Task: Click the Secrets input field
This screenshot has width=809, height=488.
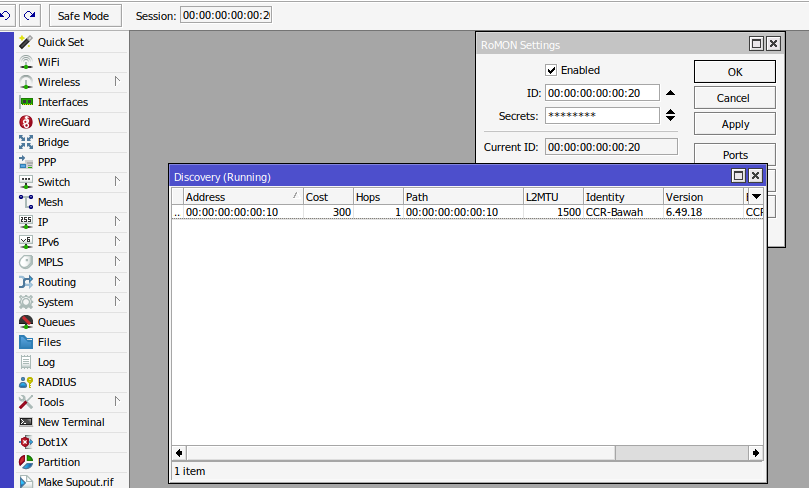Action: coord(601,116)
